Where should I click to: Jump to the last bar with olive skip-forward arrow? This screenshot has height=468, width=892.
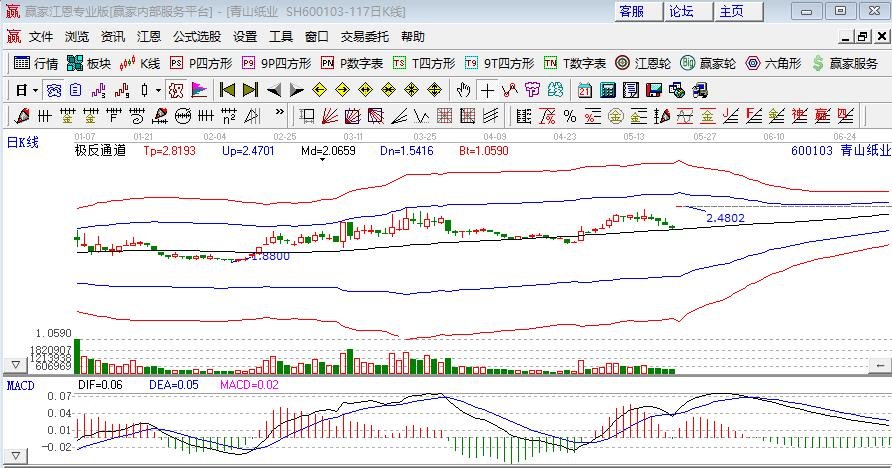pyautogui.click(x=250, y=90)
